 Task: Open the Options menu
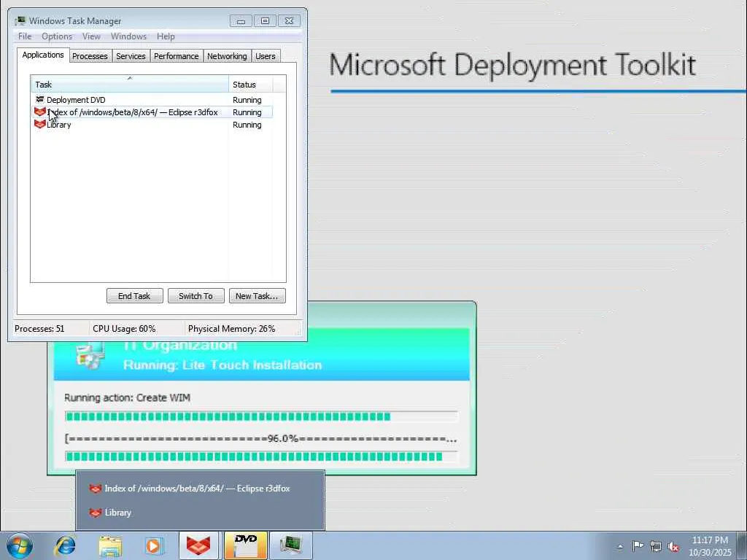(x=57, y=36)
